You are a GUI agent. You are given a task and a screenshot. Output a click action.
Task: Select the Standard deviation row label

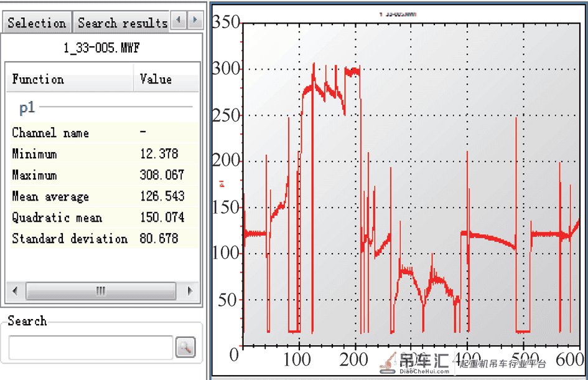(70, 239)
